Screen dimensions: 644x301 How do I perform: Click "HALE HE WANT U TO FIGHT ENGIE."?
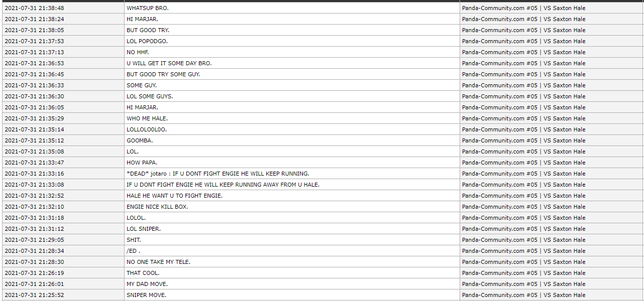click(x=174, y=196)
